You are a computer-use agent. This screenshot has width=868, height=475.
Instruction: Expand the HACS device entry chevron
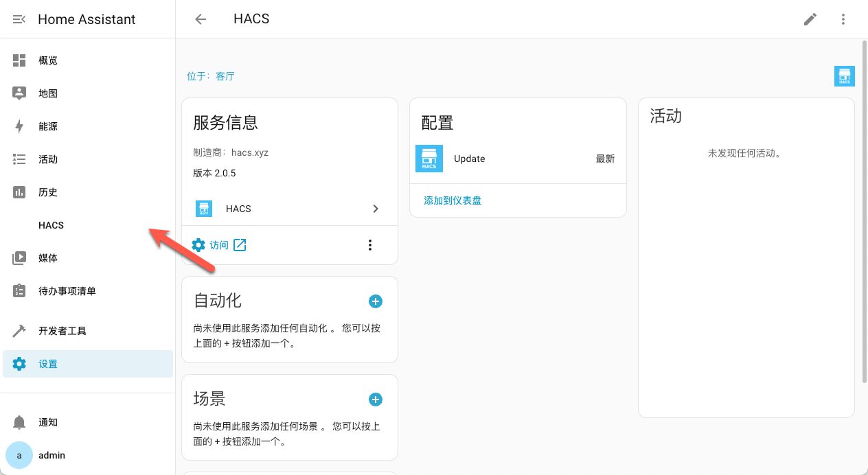[376, 209]
